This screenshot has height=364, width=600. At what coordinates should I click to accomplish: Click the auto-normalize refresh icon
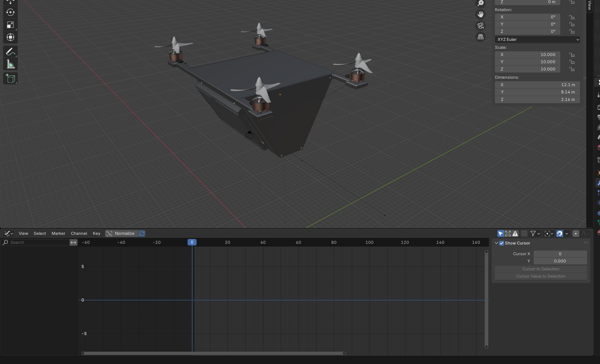142,233
